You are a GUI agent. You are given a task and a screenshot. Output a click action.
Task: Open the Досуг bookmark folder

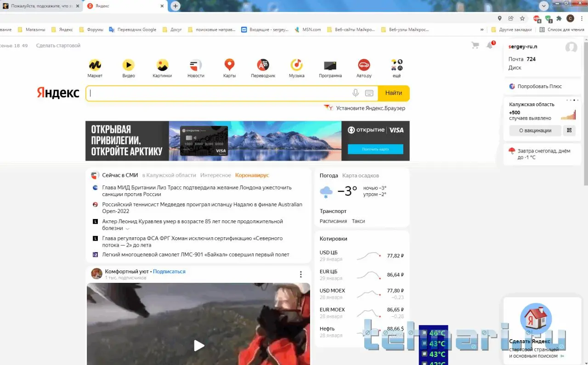click(x=173, y=30)
